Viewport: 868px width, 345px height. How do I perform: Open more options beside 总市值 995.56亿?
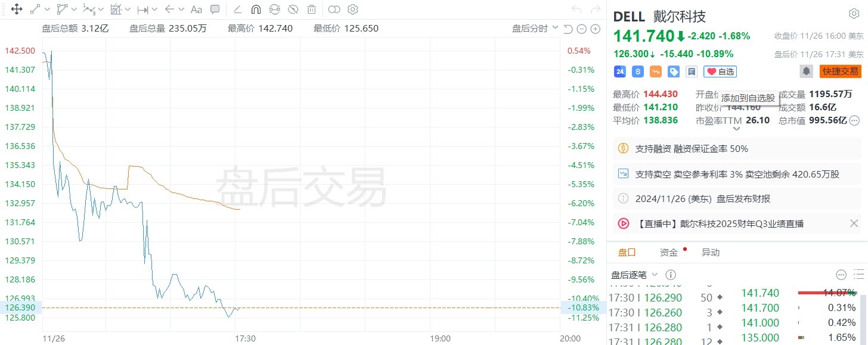tap(854, 120)
